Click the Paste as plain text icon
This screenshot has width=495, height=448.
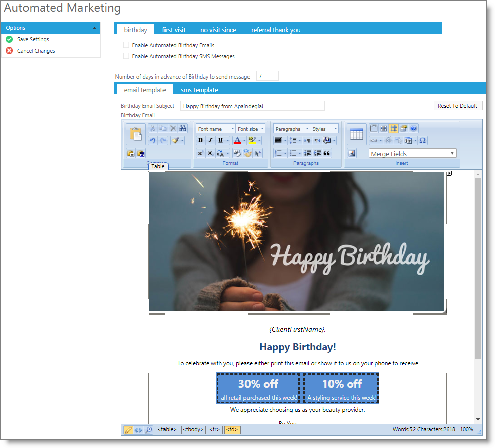[131, 153]
